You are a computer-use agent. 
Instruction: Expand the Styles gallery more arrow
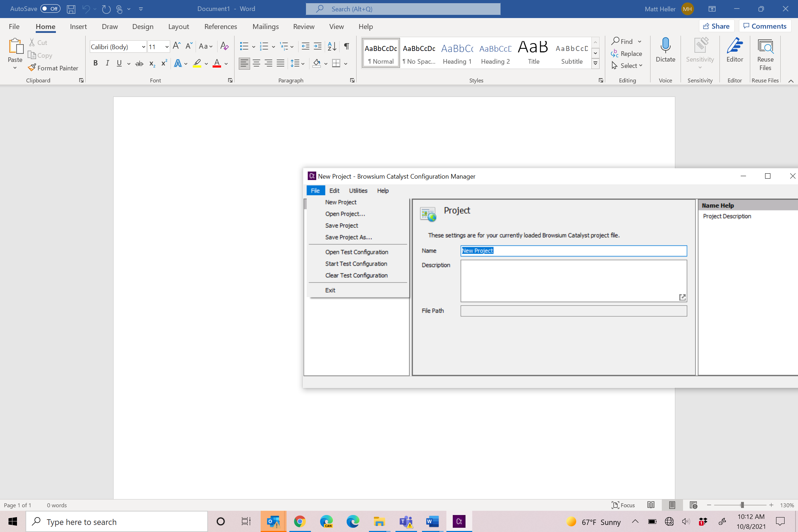[596, 64]
